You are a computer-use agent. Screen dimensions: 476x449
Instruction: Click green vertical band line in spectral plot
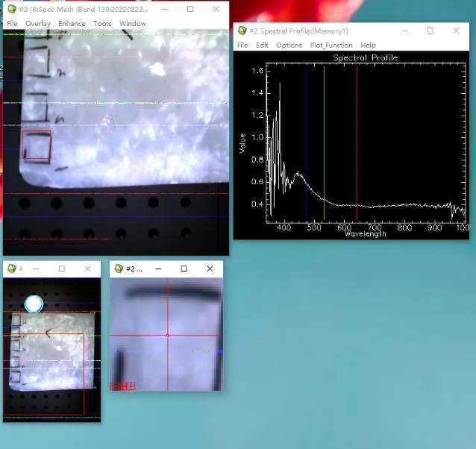click(x=324, y=149)
